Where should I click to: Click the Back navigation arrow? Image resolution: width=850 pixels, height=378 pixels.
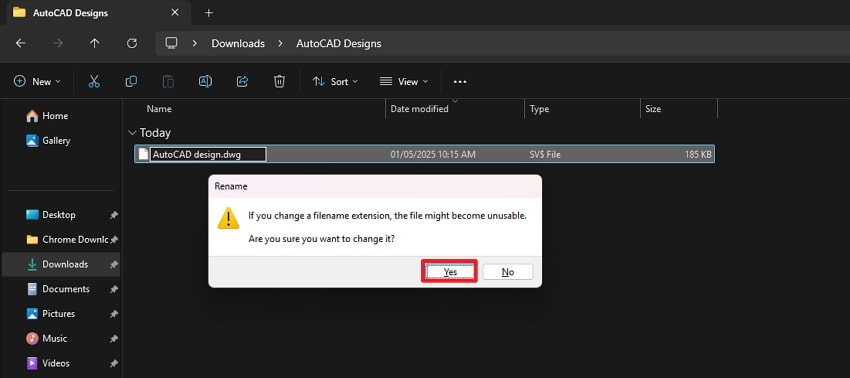click(x=21, y=43)
